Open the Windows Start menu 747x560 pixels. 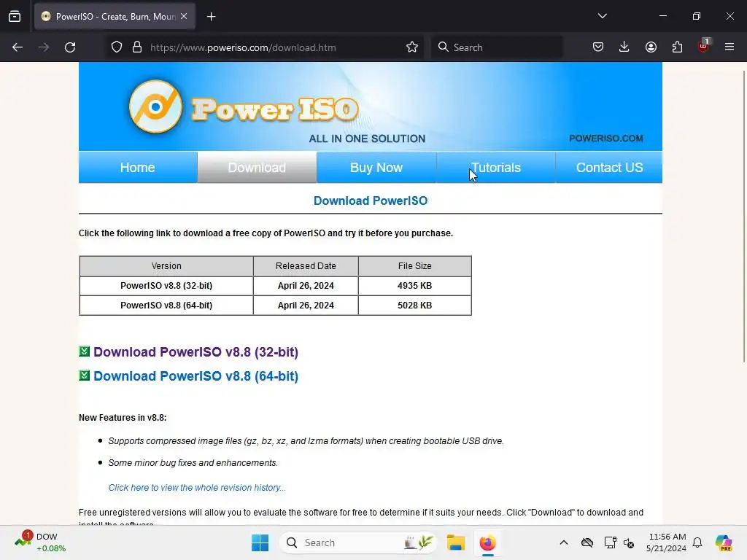(260, 542)
